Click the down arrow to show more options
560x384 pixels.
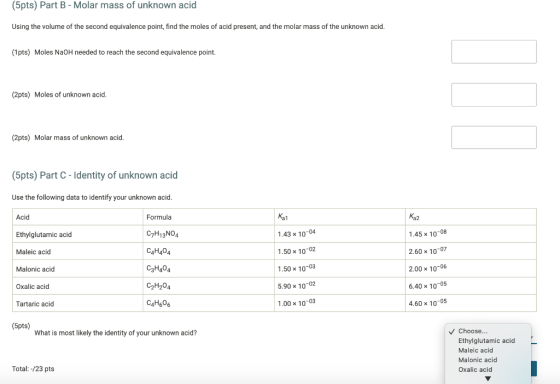(488, 378)
